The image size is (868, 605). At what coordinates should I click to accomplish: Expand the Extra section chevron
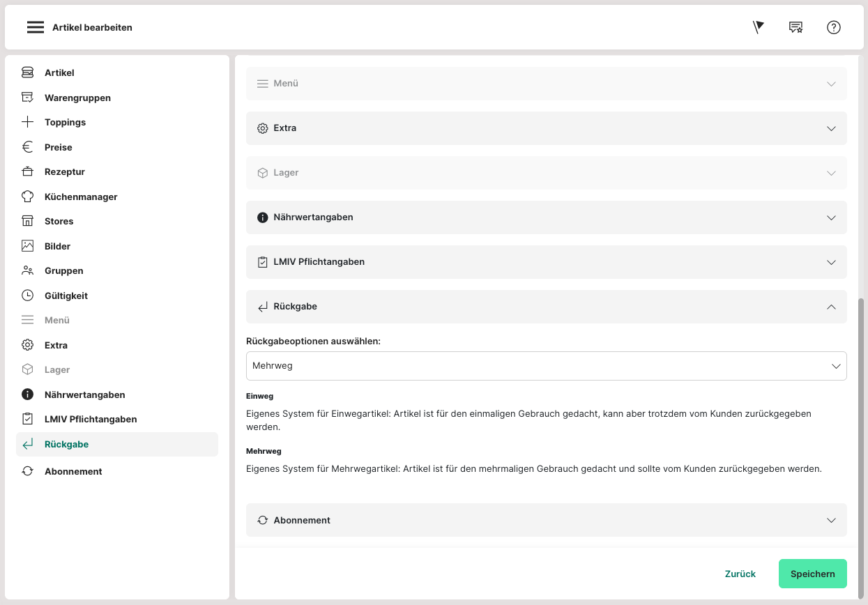pos(831,128)
